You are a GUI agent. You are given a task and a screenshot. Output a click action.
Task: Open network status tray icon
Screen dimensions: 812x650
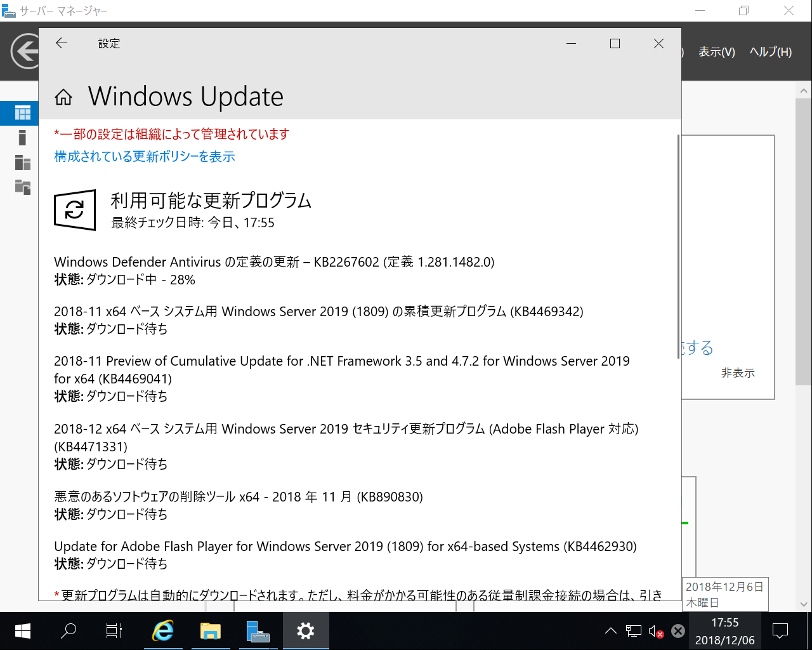tap(633, 631)
